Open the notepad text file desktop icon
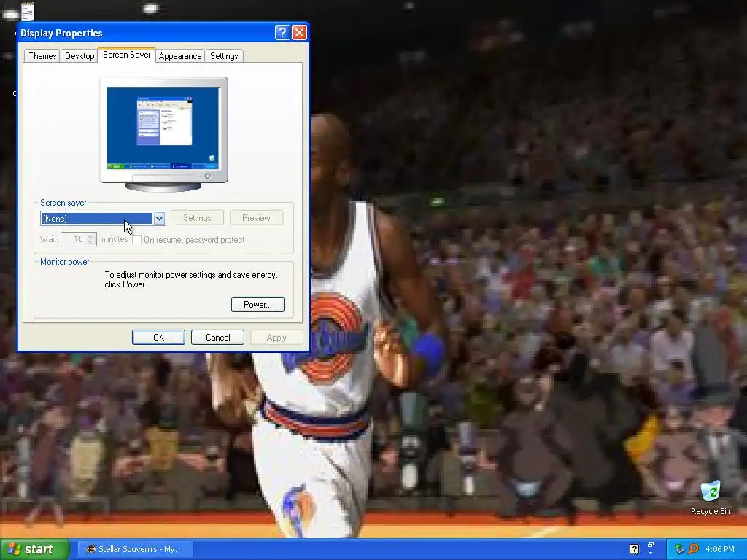The height and width of the screenshot is (560, 747). click(x=28, y=12)
